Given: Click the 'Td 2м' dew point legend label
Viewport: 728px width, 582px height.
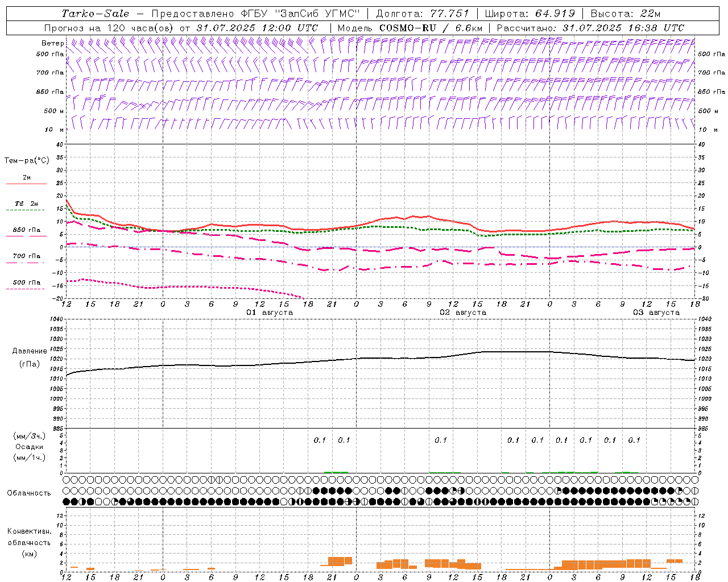Looking at the screenshot, I should pyautogui.click(x=27, y=203).
